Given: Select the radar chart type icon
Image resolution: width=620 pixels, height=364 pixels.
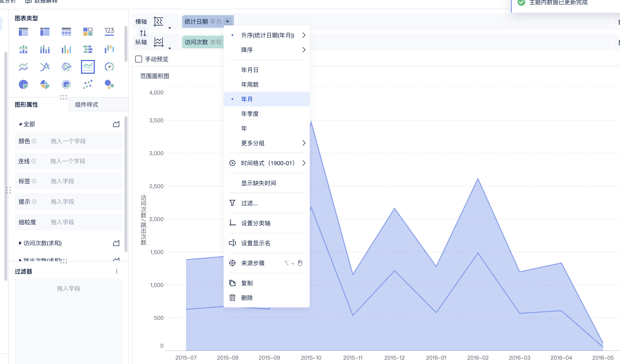Looking at the screenshot, I should pyautogui.click(x=66, y=67).
